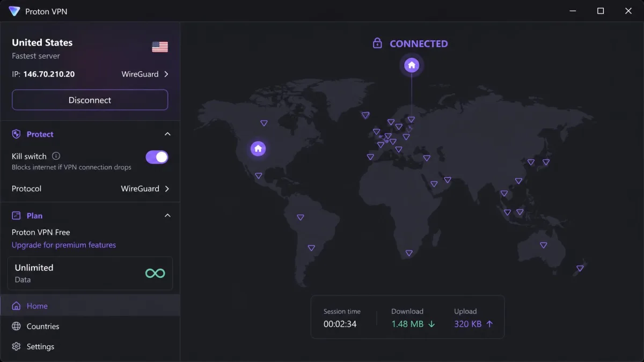The height and width of the screenshot is (362, 644).
Task: Click the Kill switch info icon
Action: (56, 156)
